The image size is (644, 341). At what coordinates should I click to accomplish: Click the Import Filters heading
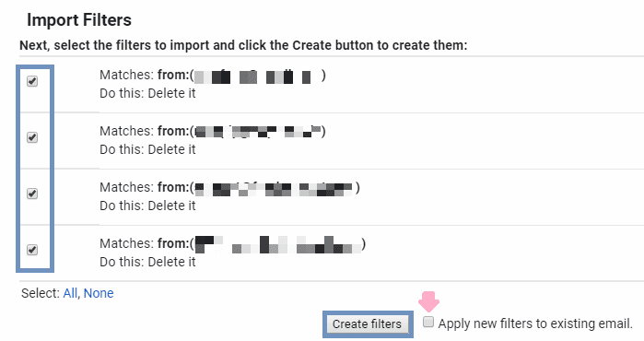(79, 19)
